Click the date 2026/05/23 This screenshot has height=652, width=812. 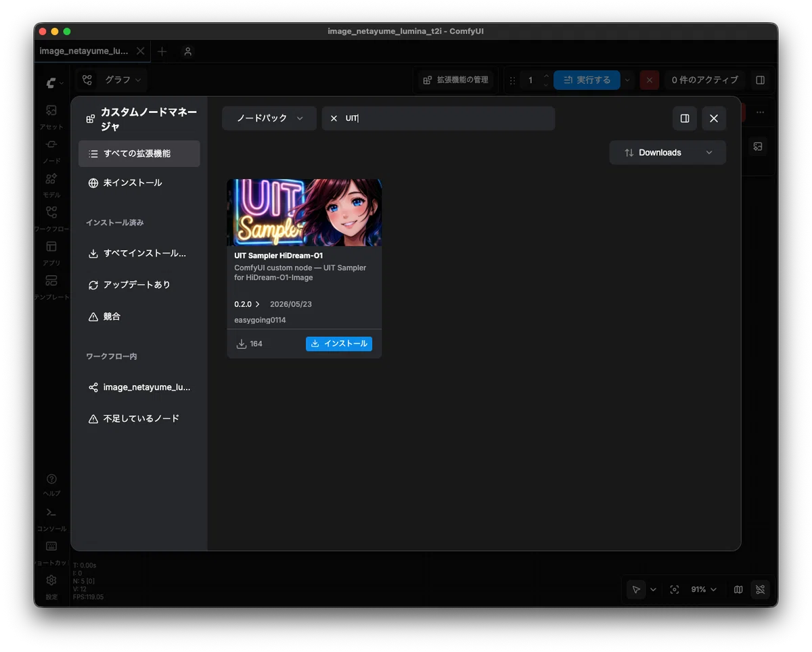point(291,304)
